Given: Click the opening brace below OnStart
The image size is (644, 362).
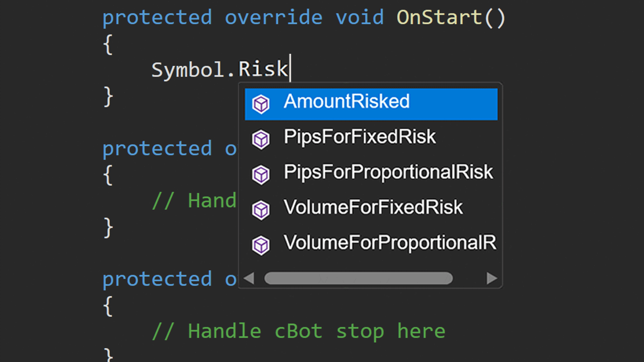Looking at the screenshot, I should click(x=108, y=44).
